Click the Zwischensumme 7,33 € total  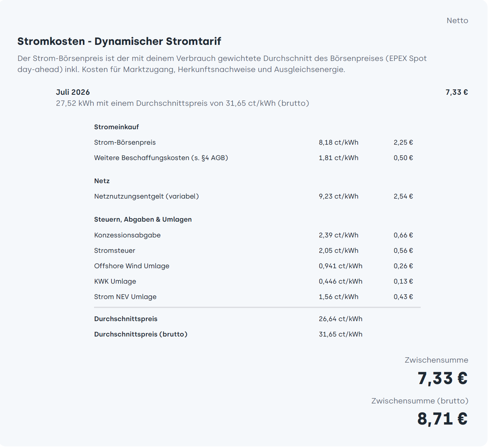(442, 378)
